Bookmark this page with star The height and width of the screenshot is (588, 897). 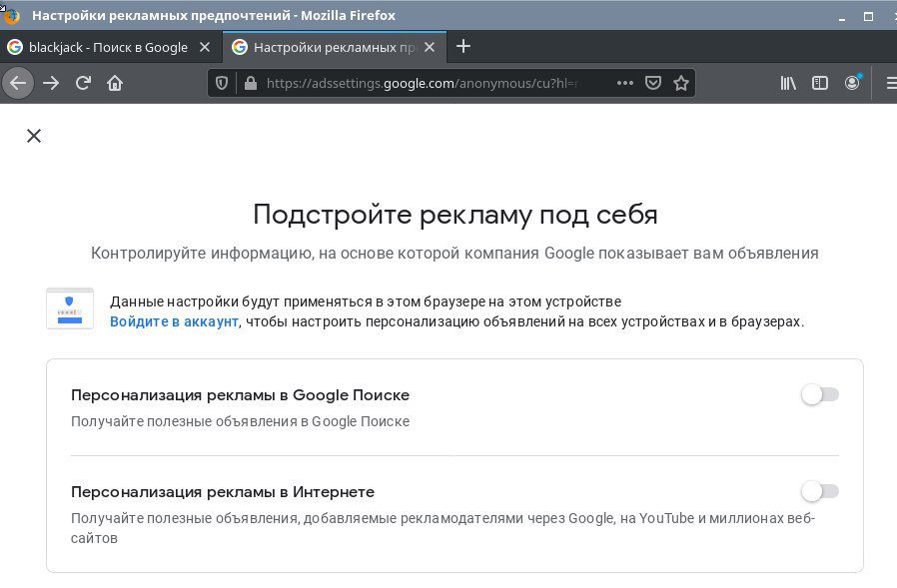pos(681,84)
